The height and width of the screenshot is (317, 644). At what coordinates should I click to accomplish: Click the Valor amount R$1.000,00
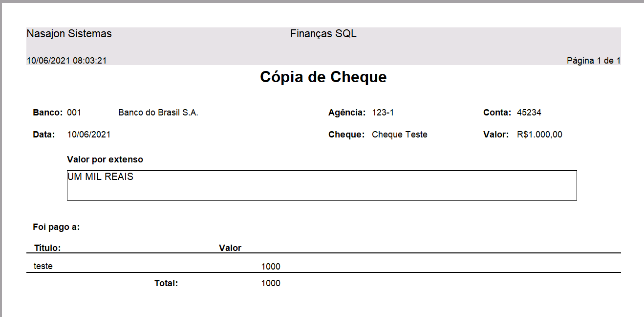coord(539,135)
